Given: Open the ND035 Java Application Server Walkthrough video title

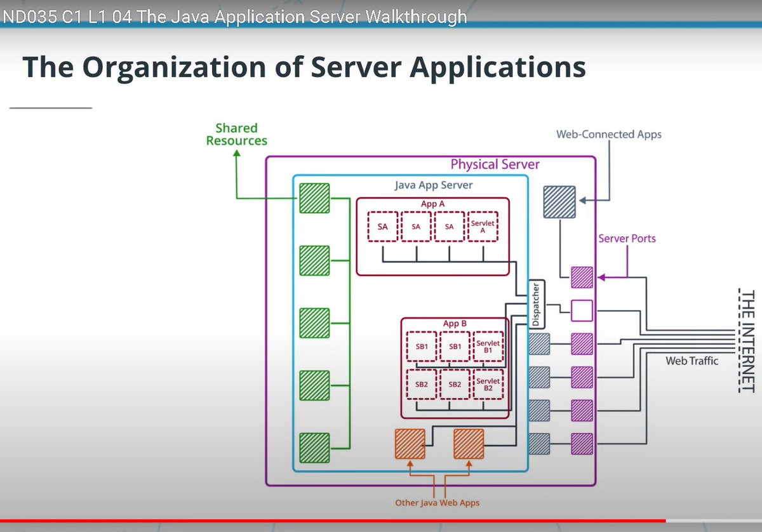Looking at the screenshot, I should tap(235, 17).
